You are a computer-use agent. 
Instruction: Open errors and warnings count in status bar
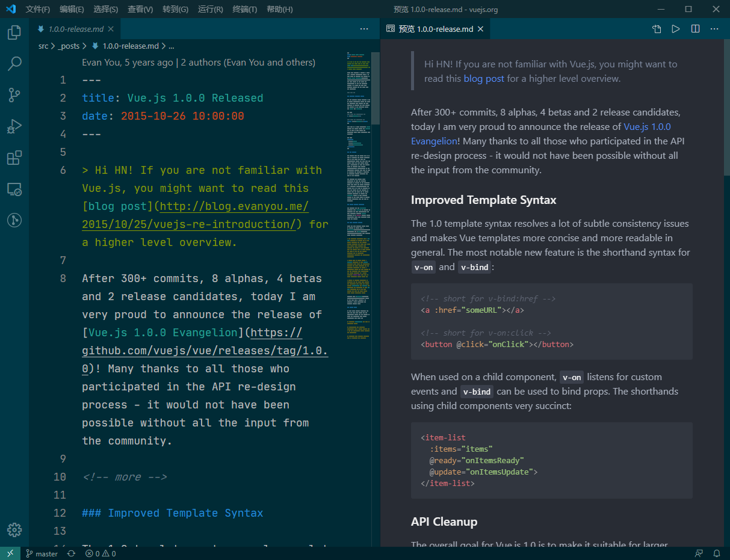pos(101,553)
